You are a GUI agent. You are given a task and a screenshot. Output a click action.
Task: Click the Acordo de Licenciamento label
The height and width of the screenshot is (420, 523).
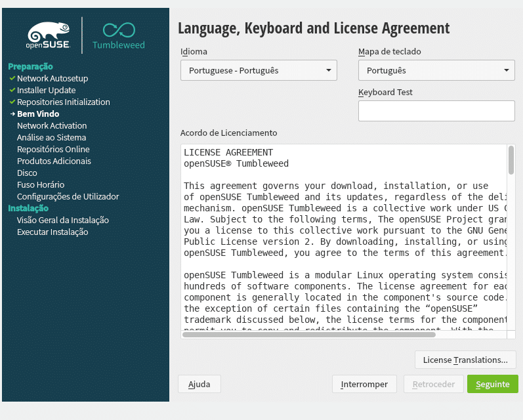coord(229,133)
